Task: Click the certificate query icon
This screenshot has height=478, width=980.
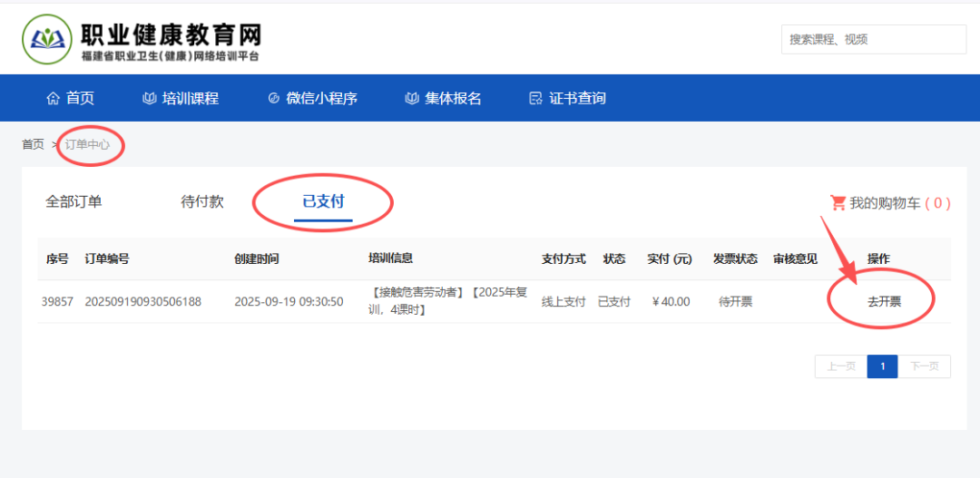Action: pyautogui.click(x=535, y=98)
